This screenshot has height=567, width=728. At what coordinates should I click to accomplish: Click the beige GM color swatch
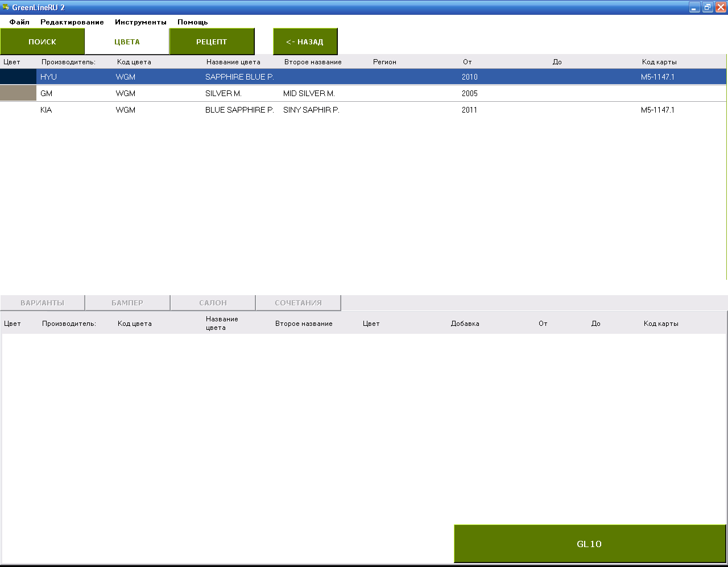18,93
